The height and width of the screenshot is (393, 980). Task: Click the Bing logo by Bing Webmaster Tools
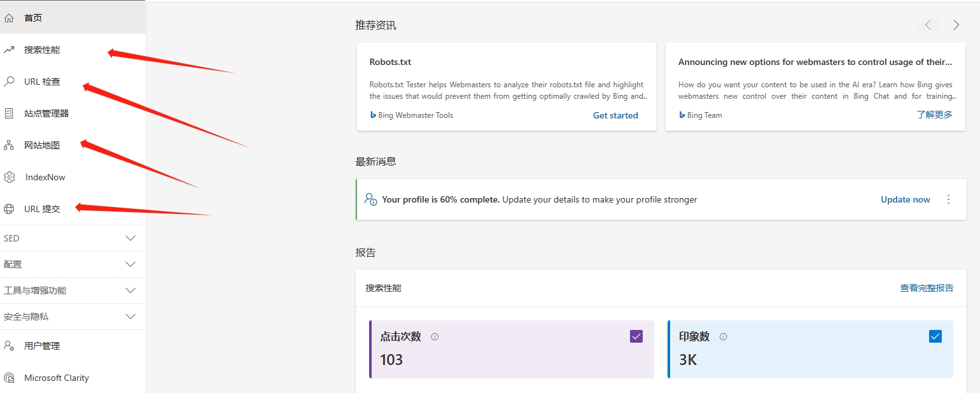pyautogui.click(x=373, y=115)
